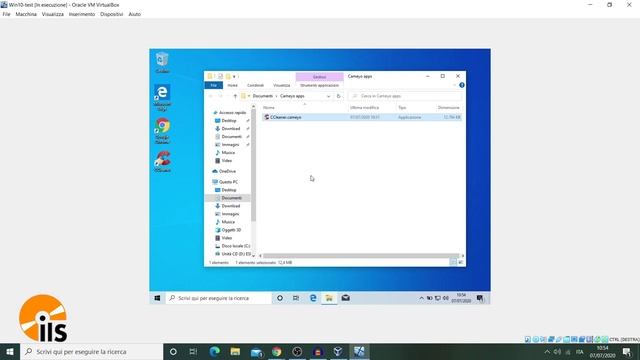Open Documenti under Questo PC
The width and height of the screenshot is (640, 360).
pyautogui.click(x=231, y=198)
